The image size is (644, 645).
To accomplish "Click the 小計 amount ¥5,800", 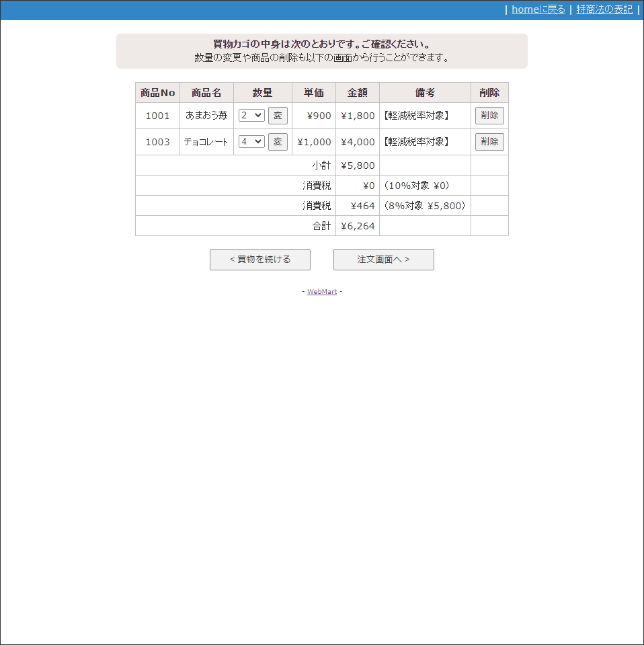I will pos(358,165).
